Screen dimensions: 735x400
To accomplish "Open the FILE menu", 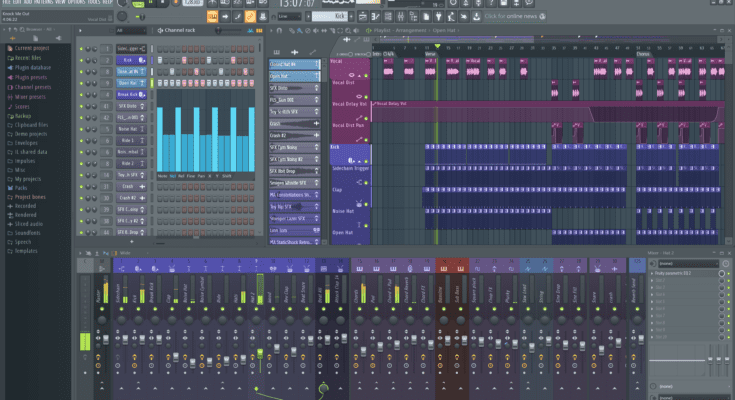I will point(6,3).
